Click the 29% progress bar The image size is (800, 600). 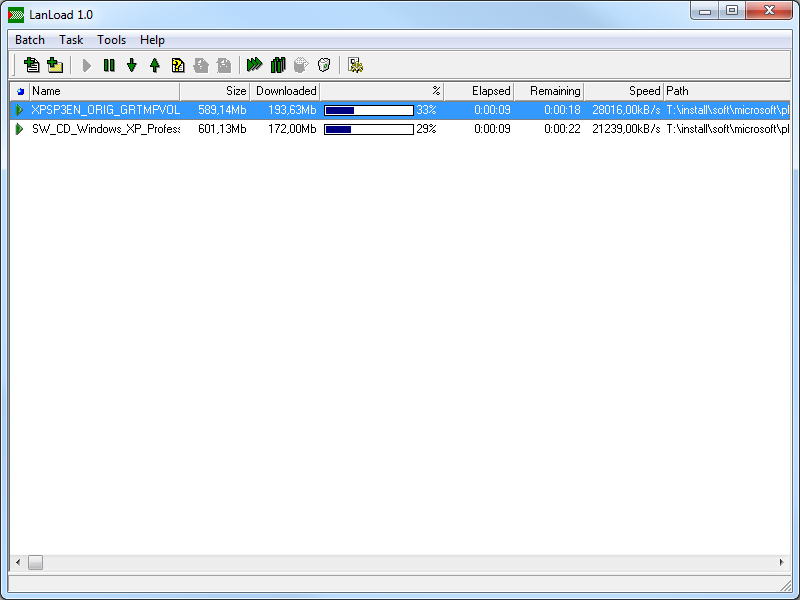click(369, 130)
